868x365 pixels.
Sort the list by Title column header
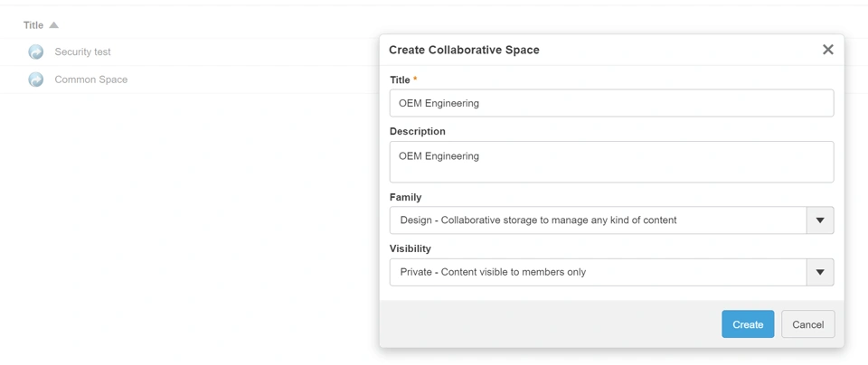(33, 25)
